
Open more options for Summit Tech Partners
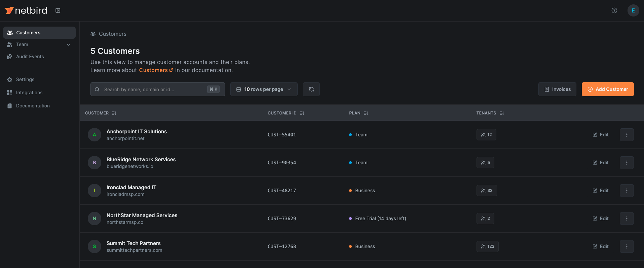tap(627, 246)
